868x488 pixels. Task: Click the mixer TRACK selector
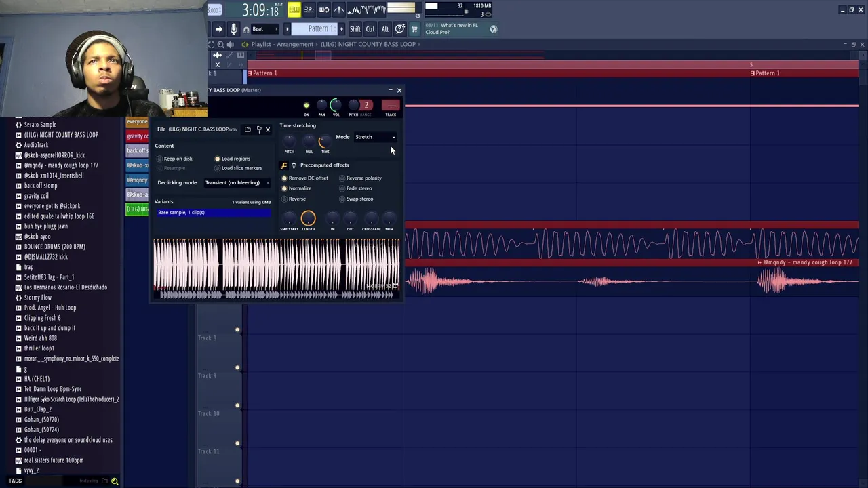[x=391, y=105]
